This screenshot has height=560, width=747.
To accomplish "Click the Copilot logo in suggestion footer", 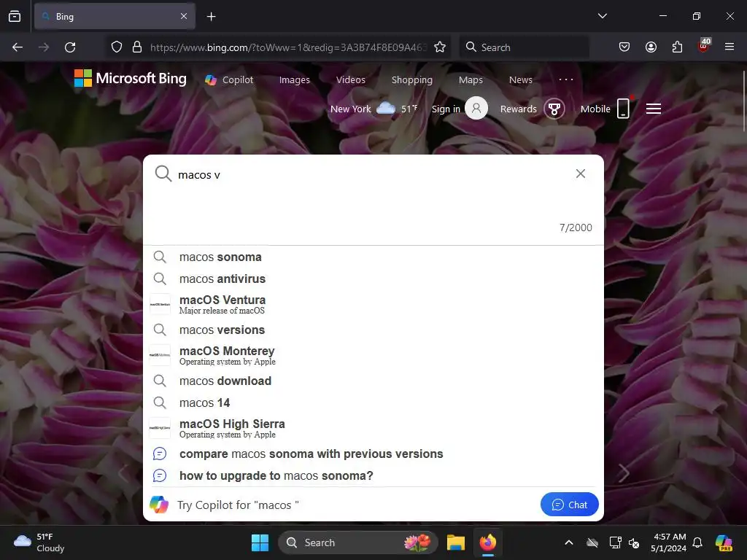I will pos(159,505).
